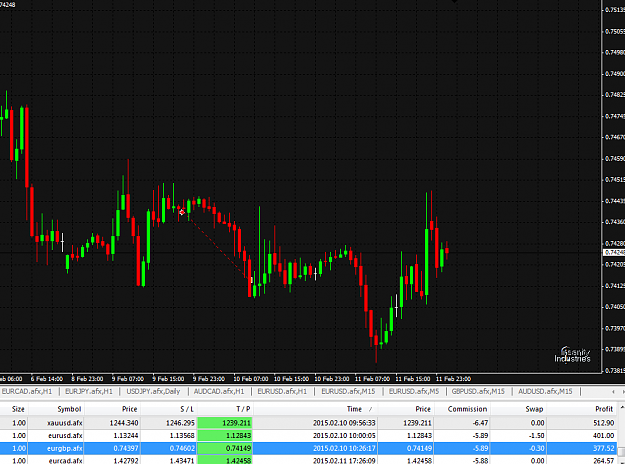Switch to the AUDCAD.afx,H1 chart tab
The height and width of the screenshot is (464, 625).
[219, 391]
